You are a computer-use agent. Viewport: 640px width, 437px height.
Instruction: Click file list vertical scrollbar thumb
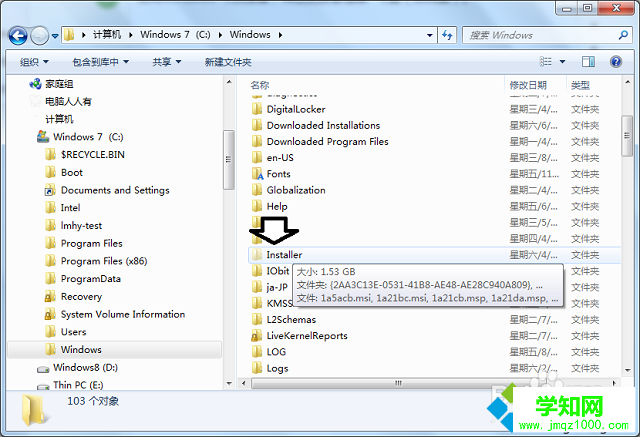[627, 136]
